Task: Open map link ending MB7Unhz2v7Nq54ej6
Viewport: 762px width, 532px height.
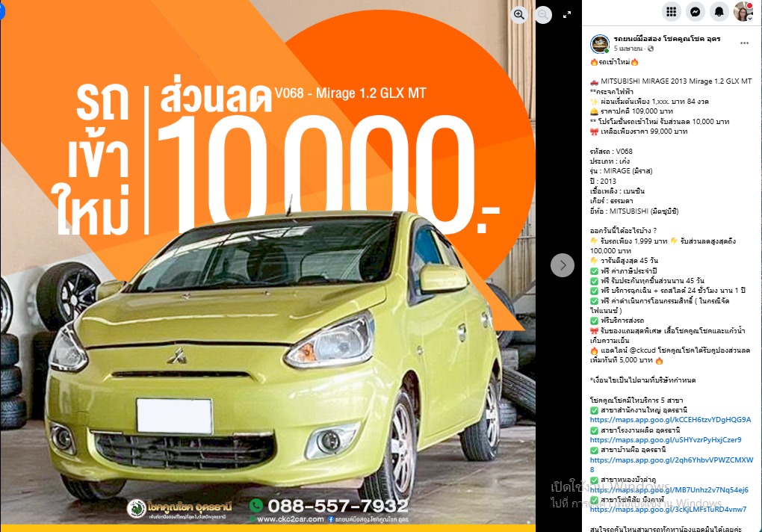Action: [669, 489]
